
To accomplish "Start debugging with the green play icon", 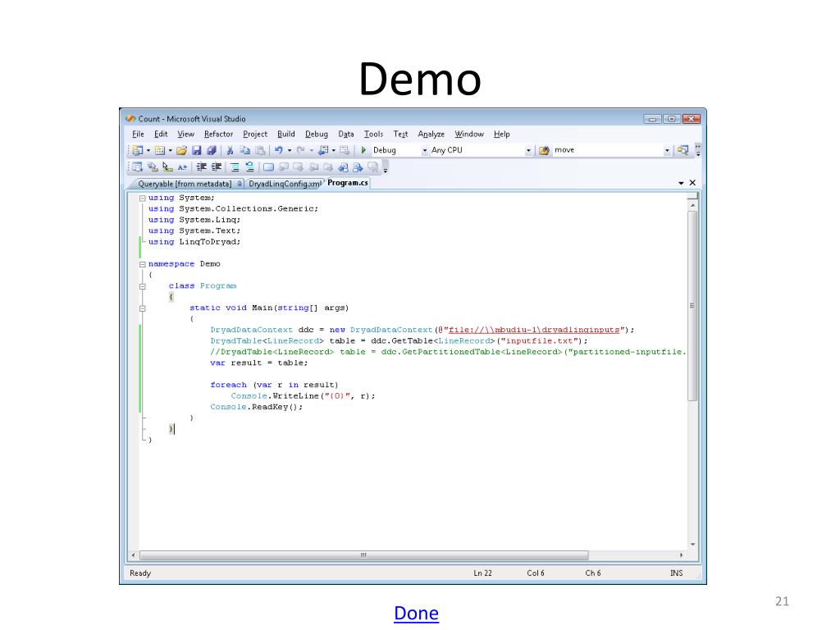I will (363, 151).
